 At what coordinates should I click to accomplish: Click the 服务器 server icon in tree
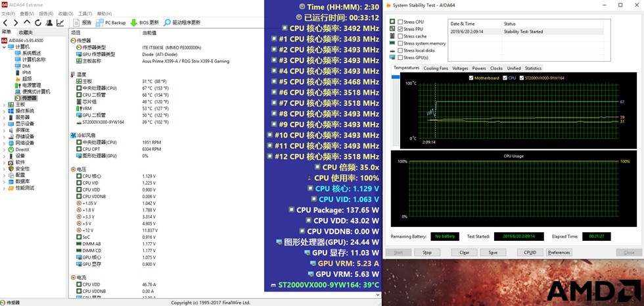pos(11,117)
